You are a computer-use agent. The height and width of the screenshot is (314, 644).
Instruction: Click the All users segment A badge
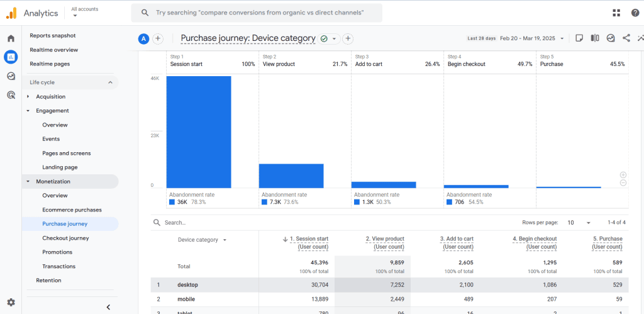coord(143,38)
